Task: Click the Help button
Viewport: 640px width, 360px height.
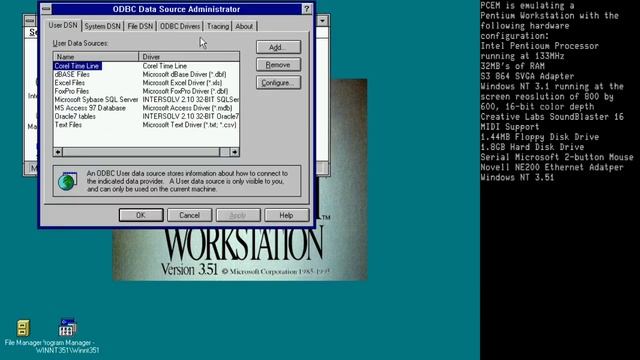Action: [286, 215]
